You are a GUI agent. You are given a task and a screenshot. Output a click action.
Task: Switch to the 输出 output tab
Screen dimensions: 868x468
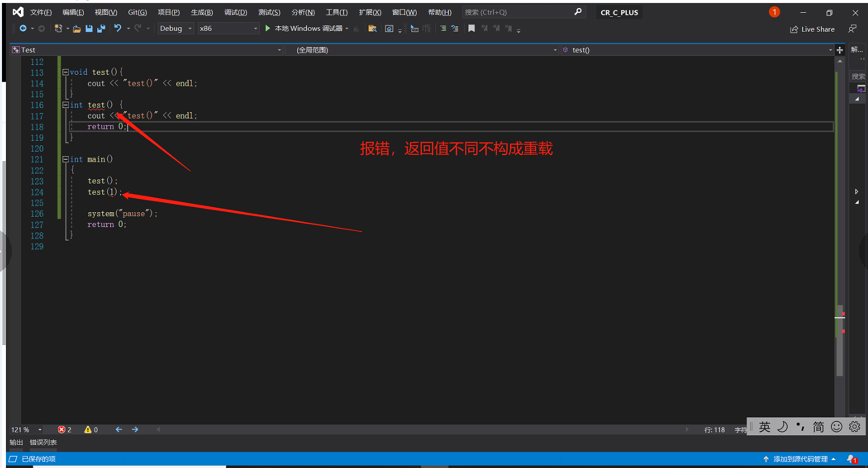pyautogui.click(x=16, y=442)
